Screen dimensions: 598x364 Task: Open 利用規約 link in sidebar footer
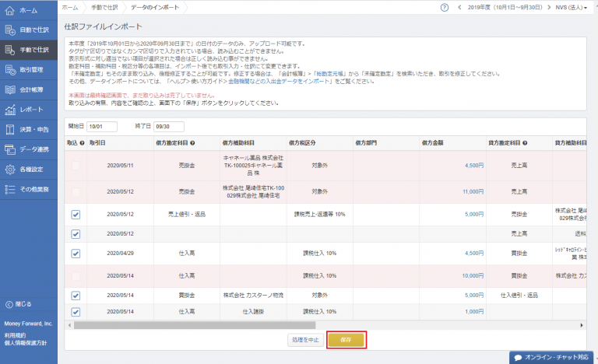[15, 335]
